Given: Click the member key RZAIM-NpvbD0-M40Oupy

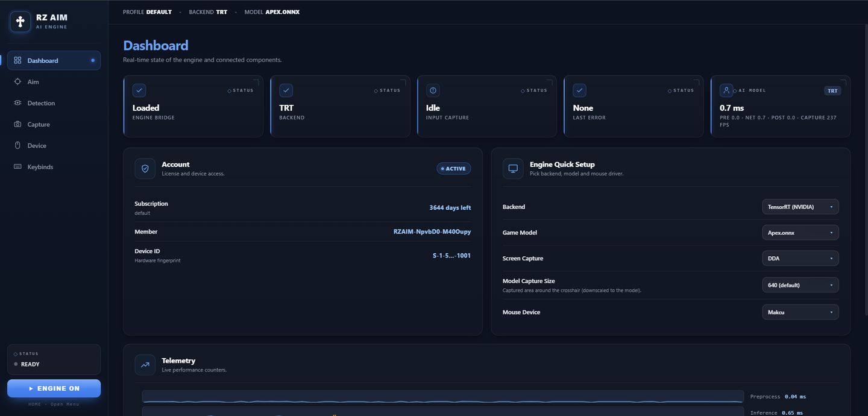Looking at the screenshot, I should 432,232.
